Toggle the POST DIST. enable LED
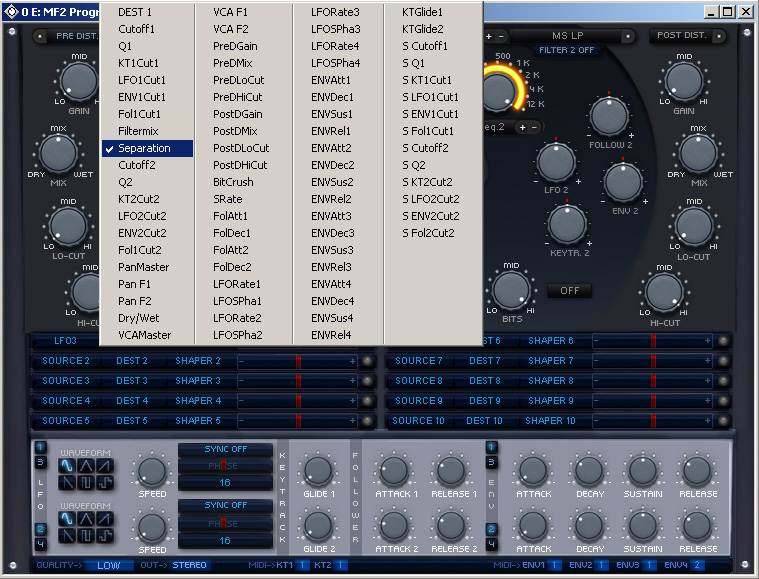The image size is (759, 579). click(719, 36)
